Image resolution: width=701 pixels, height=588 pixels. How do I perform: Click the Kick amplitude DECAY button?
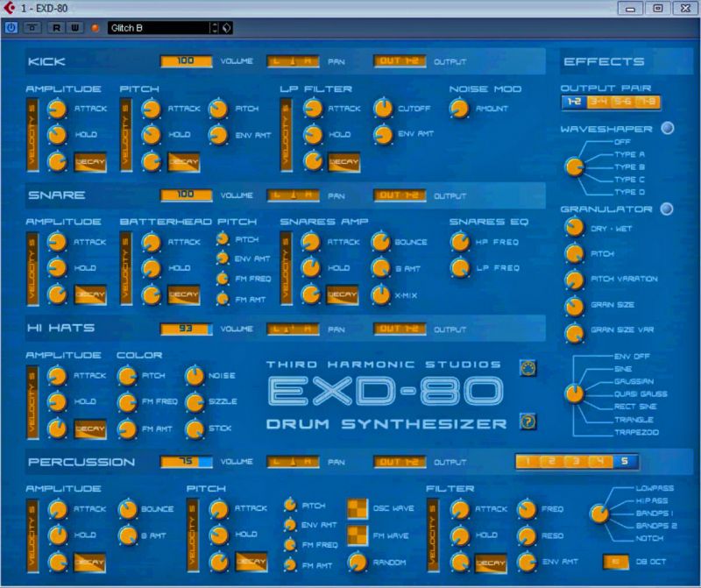tap(90, 162)
